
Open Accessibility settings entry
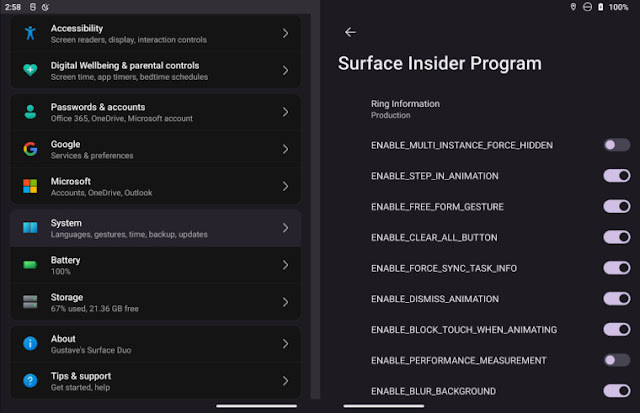(156, 33)
